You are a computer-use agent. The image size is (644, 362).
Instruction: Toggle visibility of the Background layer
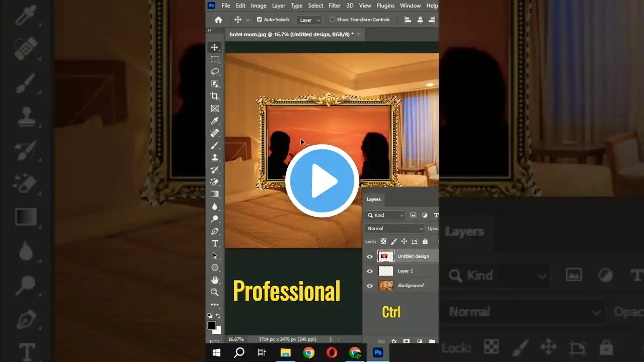[x=370, y=286]
